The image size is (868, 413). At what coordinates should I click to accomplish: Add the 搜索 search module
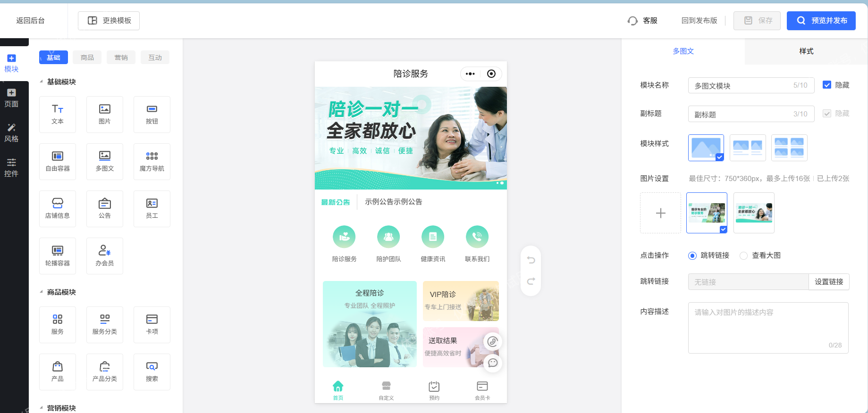coord(152,372)
